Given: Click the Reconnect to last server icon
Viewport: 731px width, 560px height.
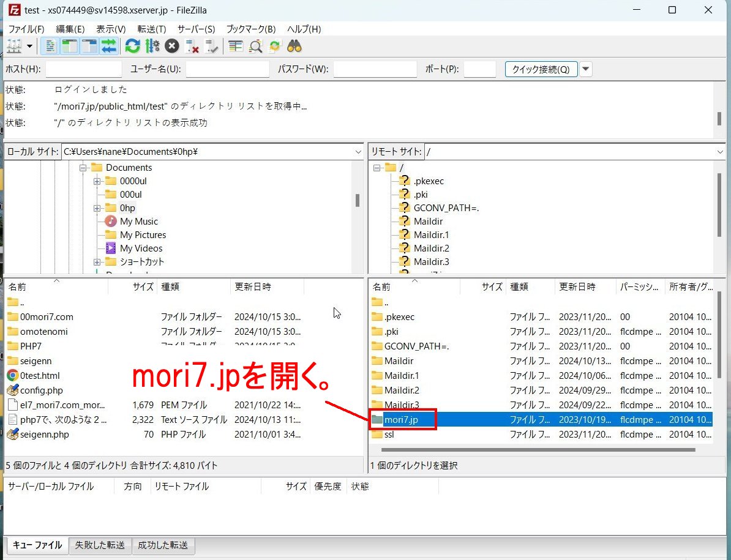Looking at the screenshot, I should pos(212,46).
